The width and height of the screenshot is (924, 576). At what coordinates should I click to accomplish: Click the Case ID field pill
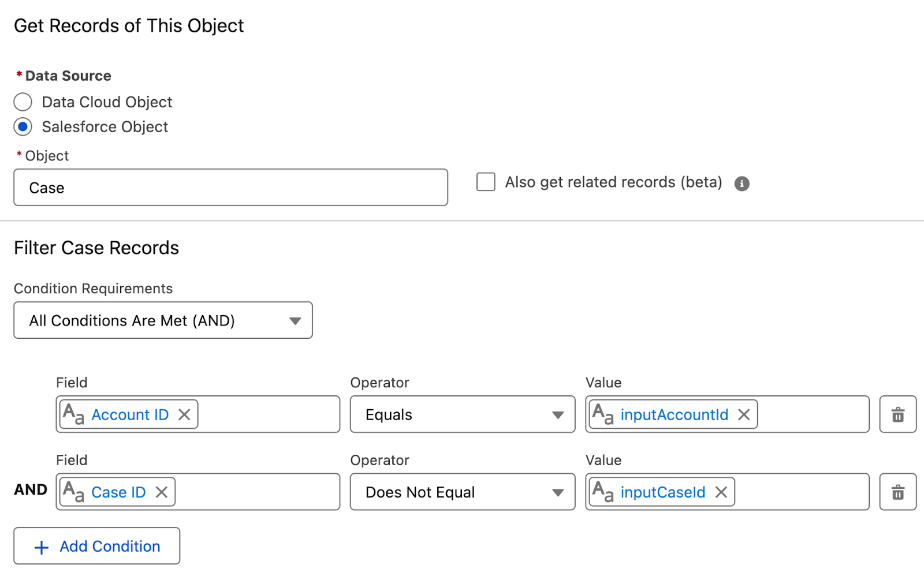[x=118, y=492]
